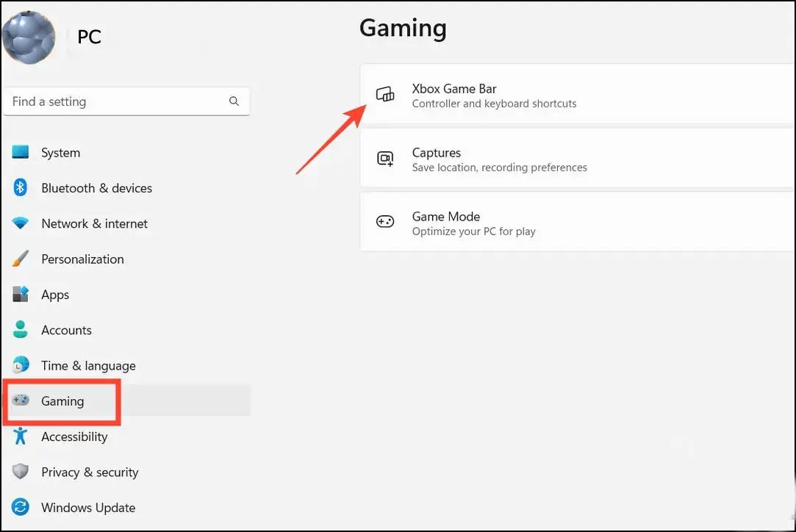The image size is (796, 532).
Task: Click the Game Mode controller icon
Action: pyautogui.click(x=385, y=222)
